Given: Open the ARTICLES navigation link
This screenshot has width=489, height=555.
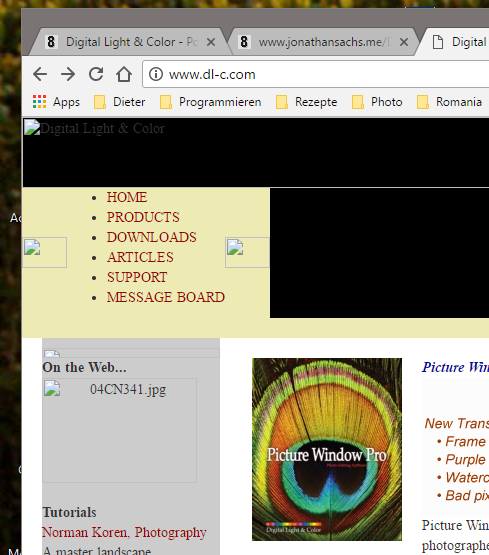Looking at the screenshot, I should [x=140, y=257].
